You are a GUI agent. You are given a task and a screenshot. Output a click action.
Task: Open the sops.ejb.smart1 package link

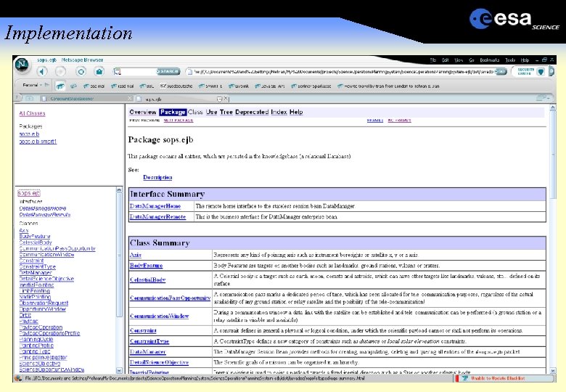(x=38, y=142)
